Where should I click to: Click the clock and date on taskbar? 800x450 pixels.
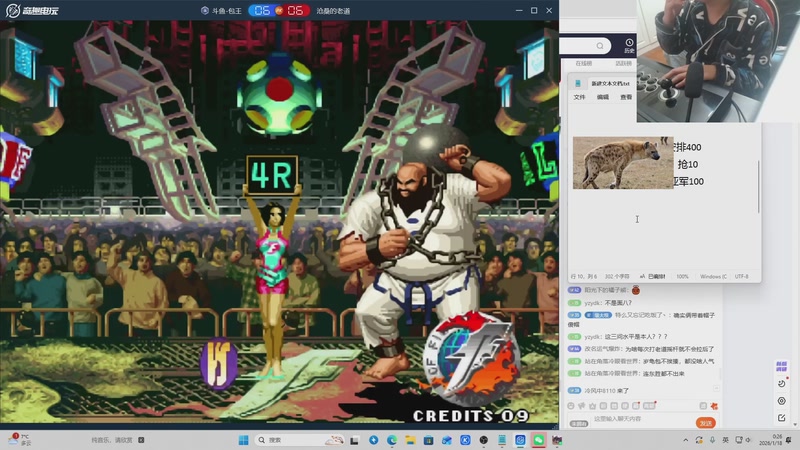770,440
